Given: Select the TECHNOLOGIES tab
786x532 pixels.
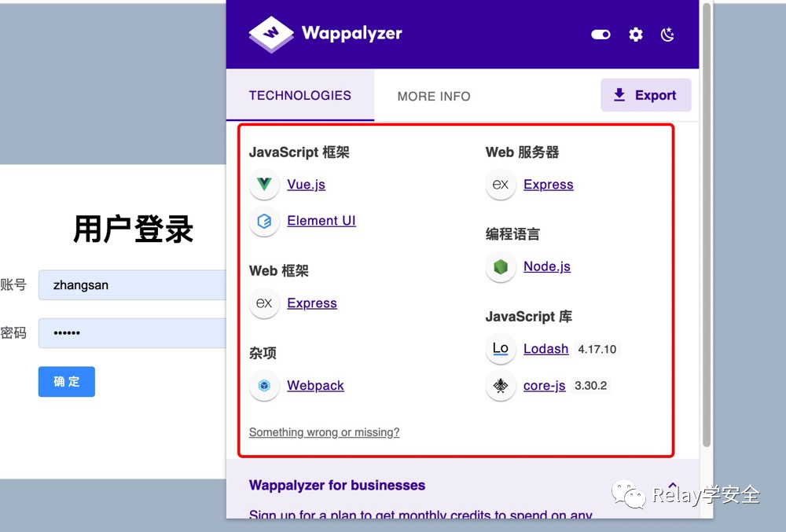Looking at the screenshot, I should [300, 95].
